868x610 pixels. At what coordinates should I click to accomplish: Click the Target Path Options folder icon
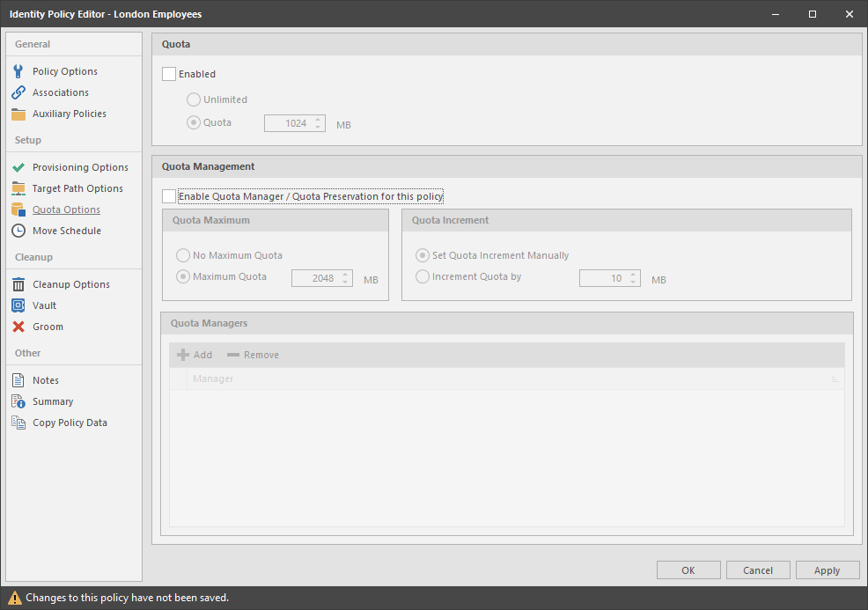18,188
